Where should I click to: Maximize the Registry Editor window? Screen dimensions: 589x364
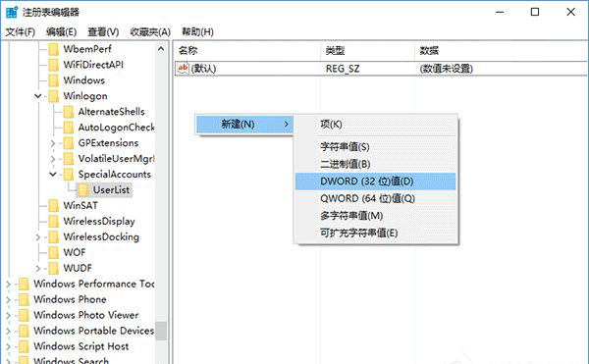(x=535, y=12)
